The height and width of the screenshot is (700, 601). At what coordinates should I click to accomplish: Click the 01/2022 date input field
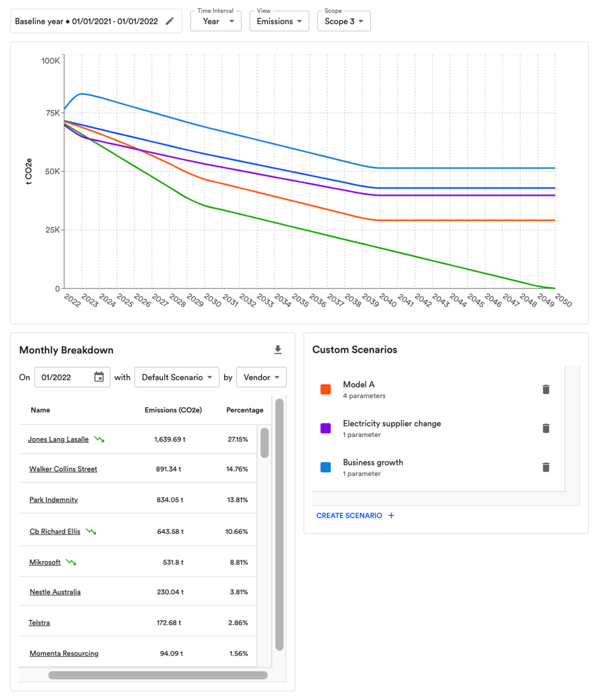click(72, 377)
